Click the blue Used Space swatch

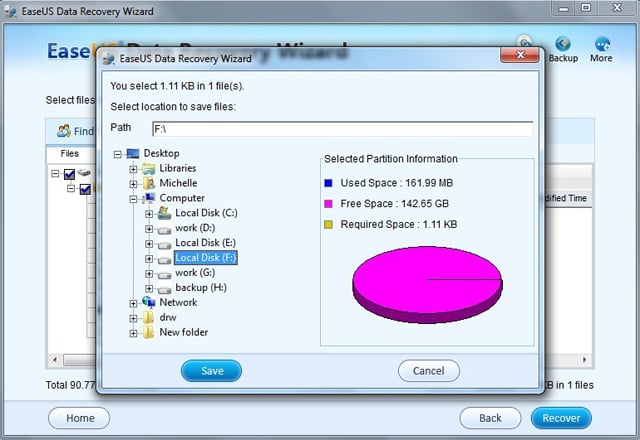click(x=328, y=183)
